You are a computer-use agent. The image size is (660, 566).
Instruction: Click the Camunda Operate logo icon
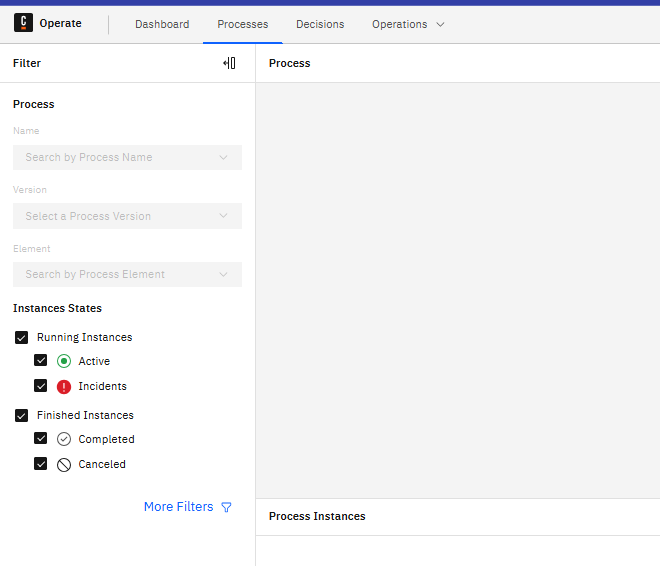[x=23, y=23]
